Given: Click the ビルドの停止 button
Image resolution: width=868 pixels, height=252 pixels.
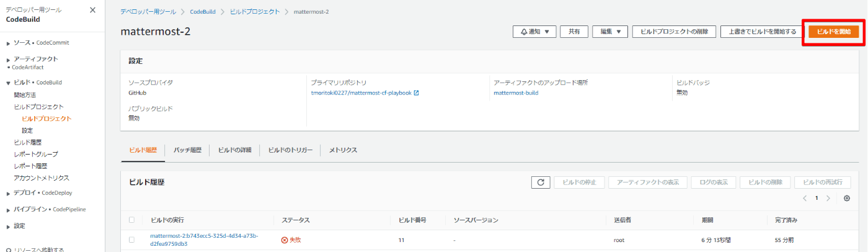Looking at the screenshot, I should coord(579,182).
